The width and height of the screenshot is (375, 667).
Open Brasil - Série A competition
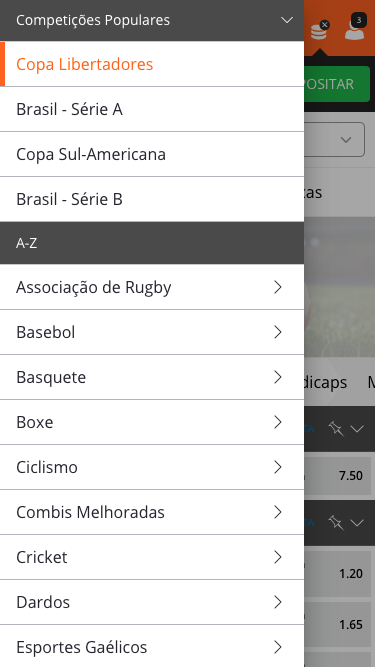click(152, 109)
